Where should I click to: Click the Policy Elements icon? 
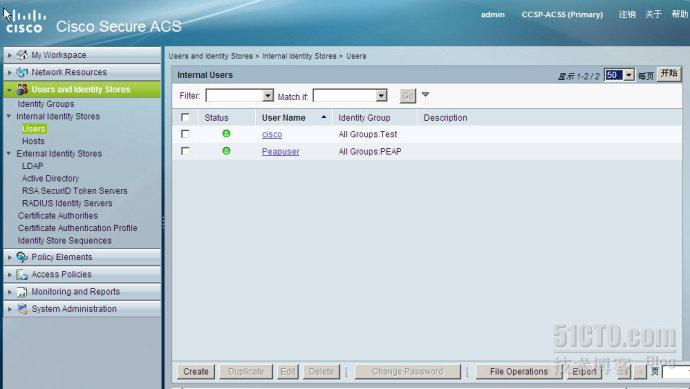coord(22,257)
